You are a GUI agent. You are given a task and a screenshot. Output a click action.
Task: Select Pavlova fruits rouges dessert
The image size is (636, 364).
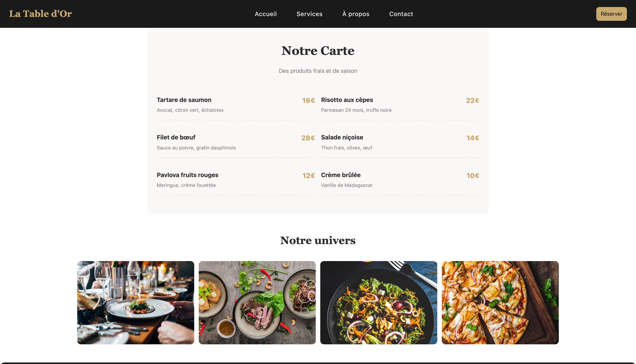point(236,180)
